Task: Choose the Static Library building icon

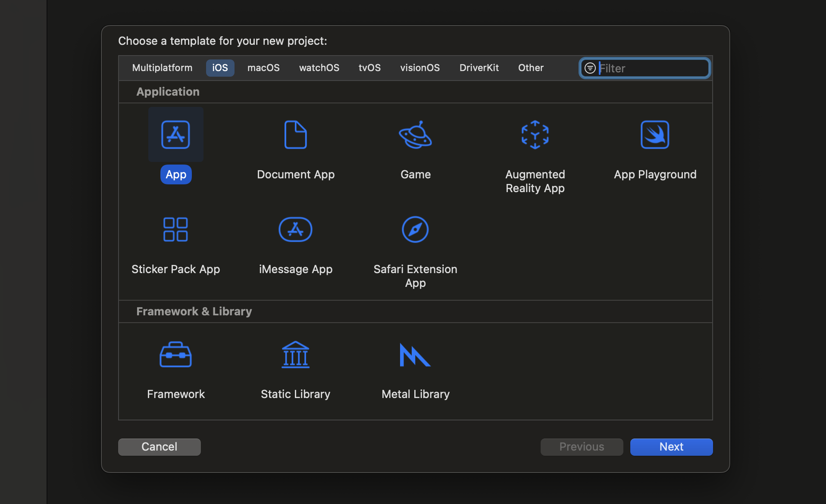Action: click(295, 355)
